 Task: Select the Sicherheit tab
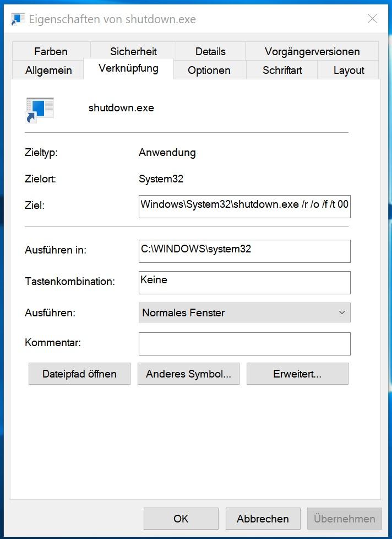coord(133,51)
